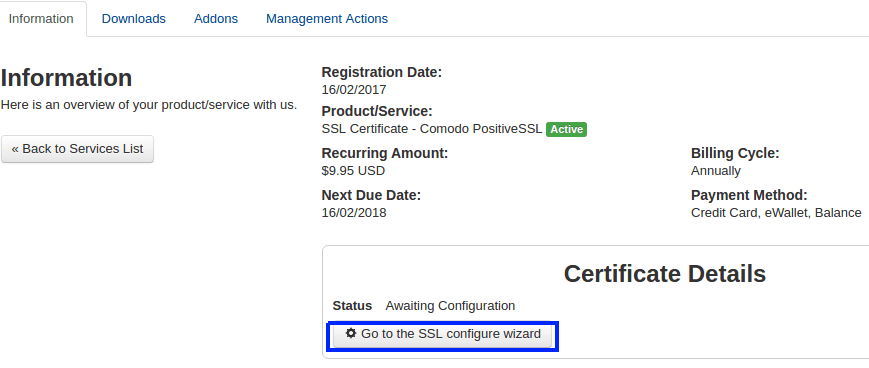Open the Management Actions tab

coord(327,19)
